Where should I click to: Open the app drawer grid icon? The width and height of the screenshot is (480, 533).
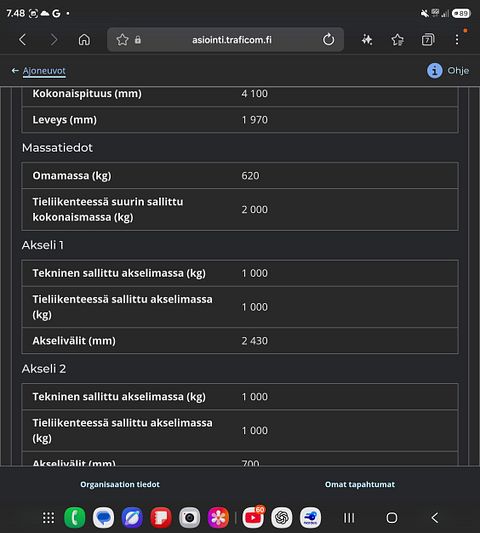[48, 518]
